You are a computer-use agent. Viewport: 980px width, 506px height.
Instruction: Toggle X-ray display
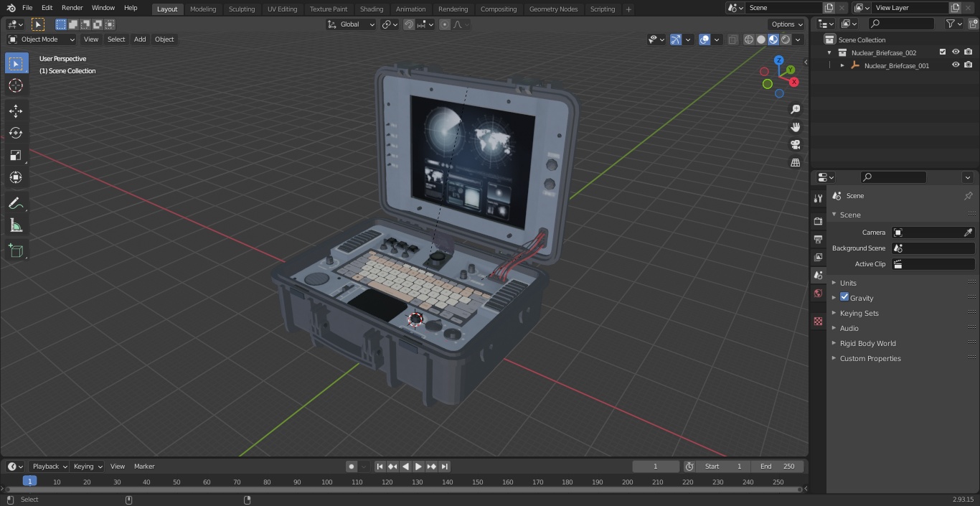732,39
